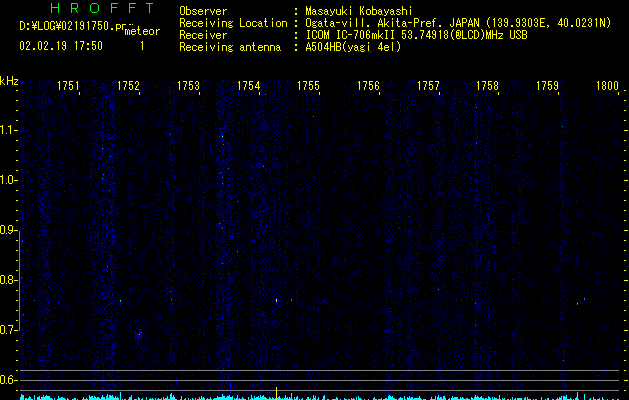Click the 'meteor' label
Viewport: 629px width, 400px height.
pos(142,31)
